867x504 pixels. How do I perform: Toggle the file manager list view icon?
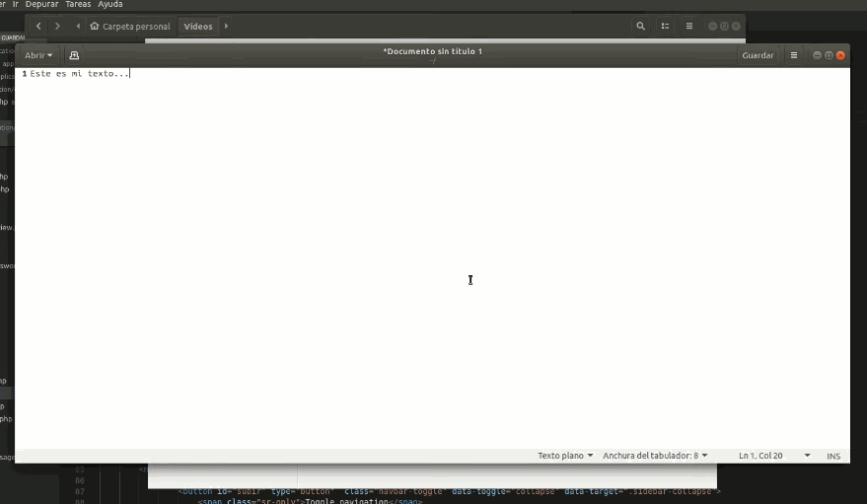[x=665, y=26]
